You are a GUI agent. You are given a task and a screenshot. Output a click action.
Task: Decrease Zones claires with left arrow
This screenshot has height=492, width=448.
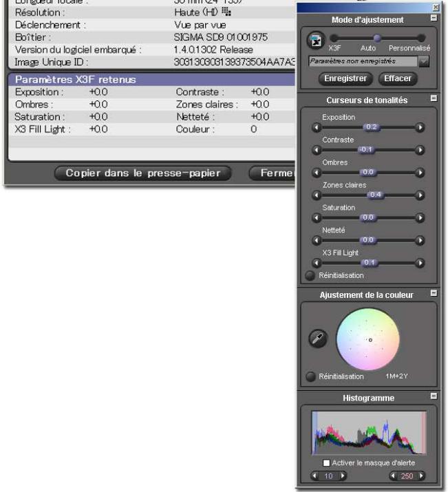click(317, 195)
